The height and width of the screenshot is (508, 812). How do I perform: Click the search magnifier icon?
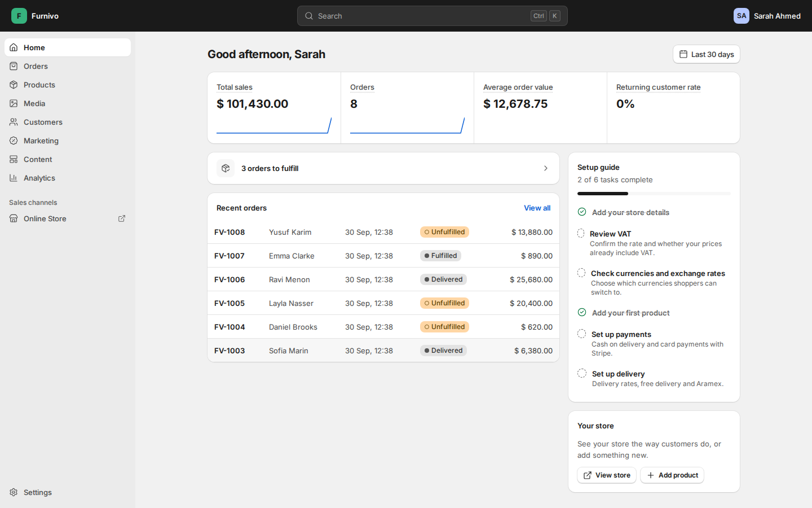point(309,16)
